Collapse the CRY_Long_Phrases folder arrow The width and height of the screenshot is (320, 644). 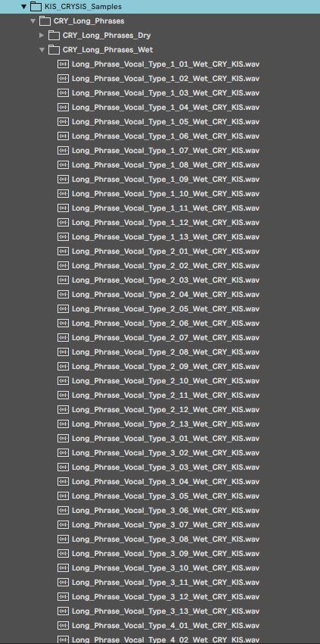[33, 21]
